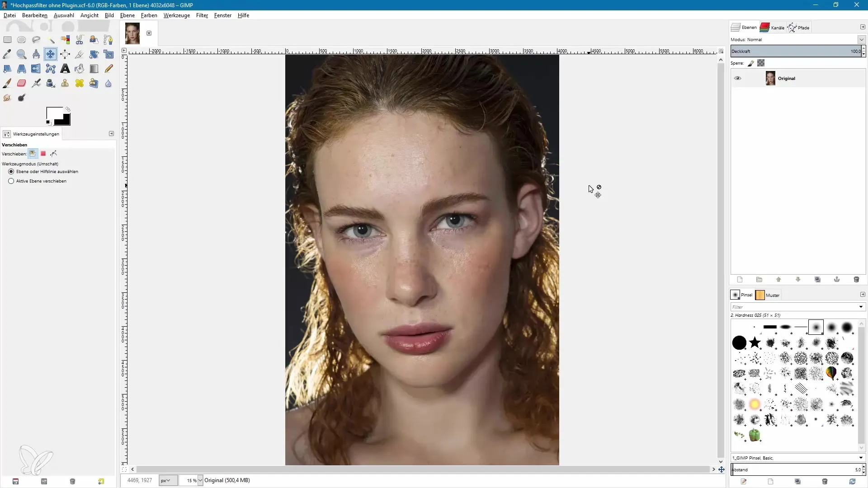Select the Eraser tool
The width and height of the screenshot is (868, 488).
click(x=22, y=83)
